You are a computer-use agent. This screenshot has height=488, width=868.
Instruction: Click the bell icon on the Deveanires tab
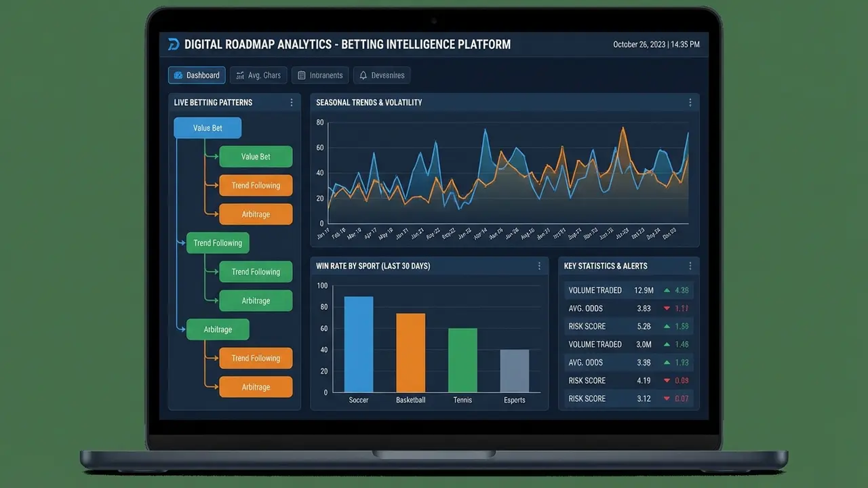point(363,75)
